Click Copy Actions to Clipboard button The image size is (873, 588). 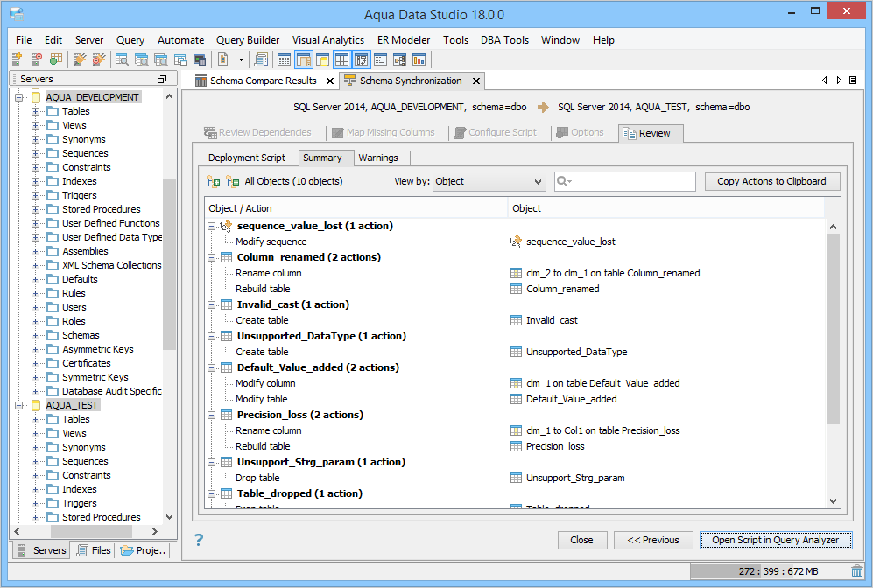[x=771, y=181]
